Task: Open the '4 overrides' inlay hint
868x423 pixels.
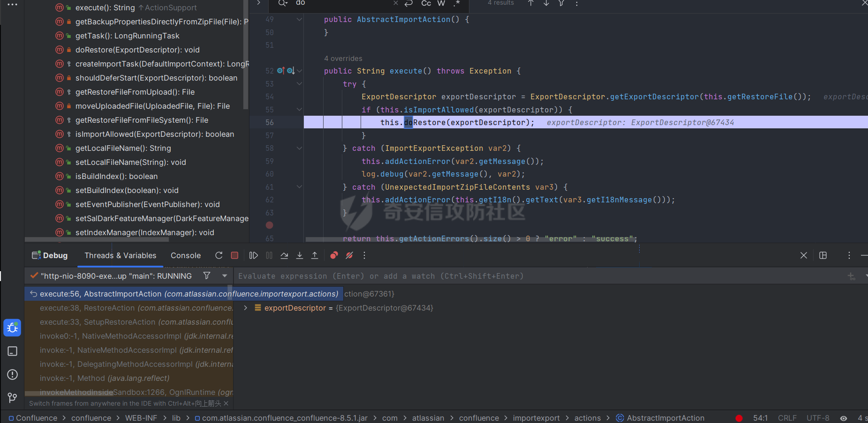Action: [x=343, y=59]
